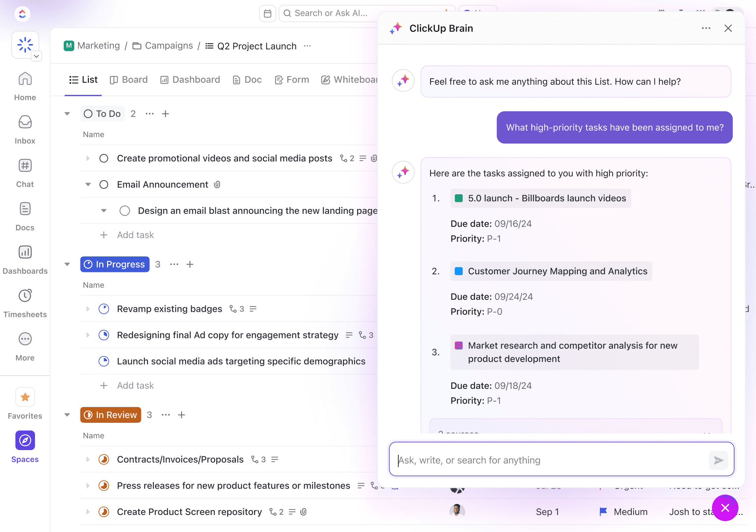Click the Favorites star icon
The height and width of the screenshot is (532, 756).
25,397
